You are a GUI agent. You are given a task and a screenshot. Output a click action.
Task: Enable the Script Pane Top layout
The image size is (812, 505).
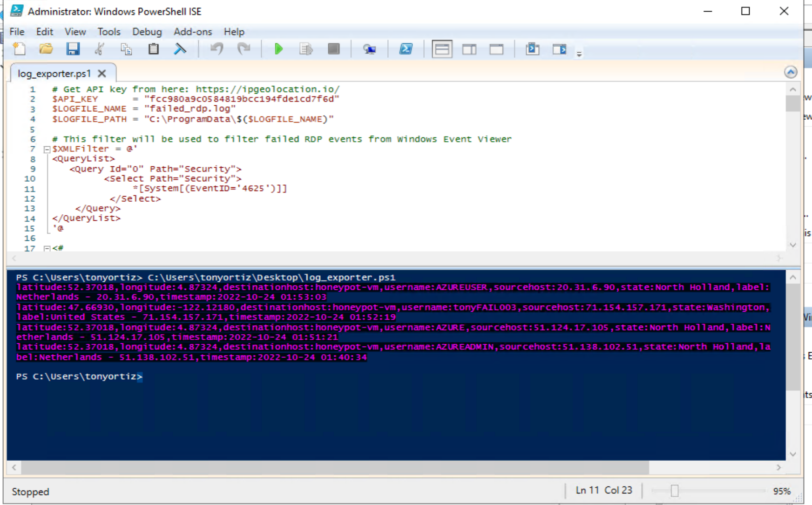click(441, 48)
